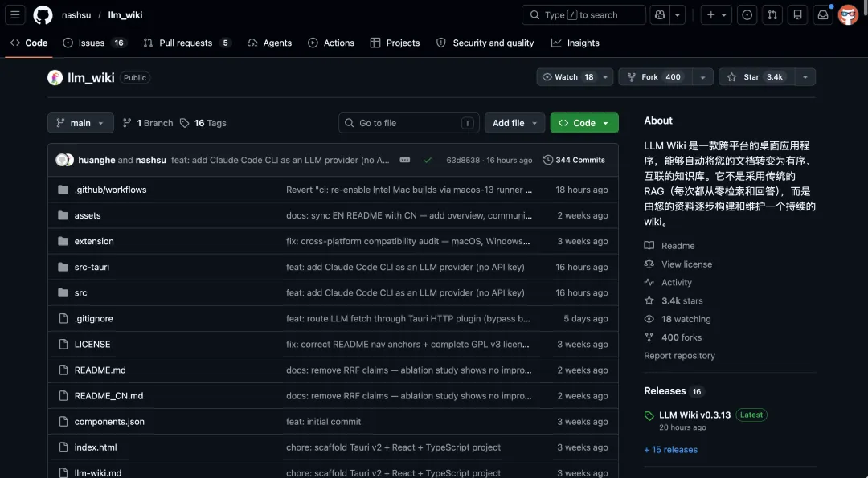Open the pull requests header icon
Screen dimensions: 868x478
tap(772, 14)
